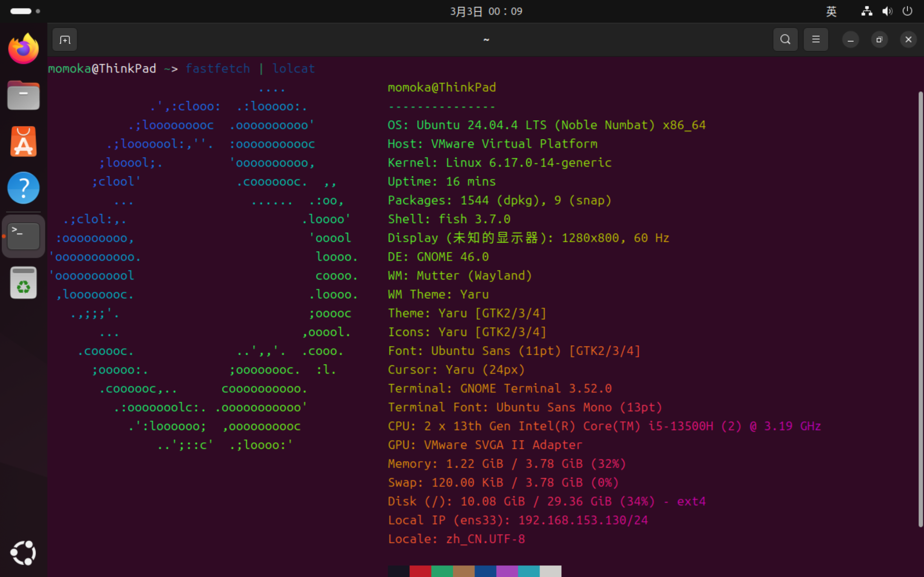Open volume control in system tray
Screen dimensions: 924x577
887,11
